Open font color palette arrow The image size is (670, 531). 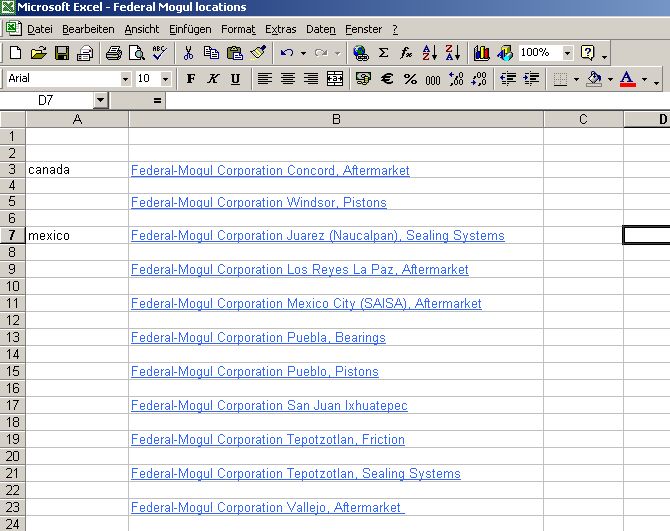coord(644,79)
